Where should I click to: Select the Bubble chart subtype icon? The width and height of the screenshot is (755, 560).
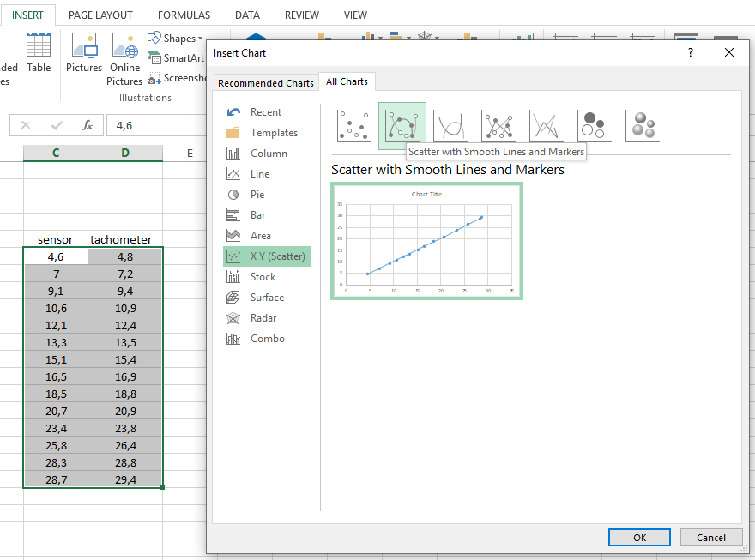tap(595, 125)
